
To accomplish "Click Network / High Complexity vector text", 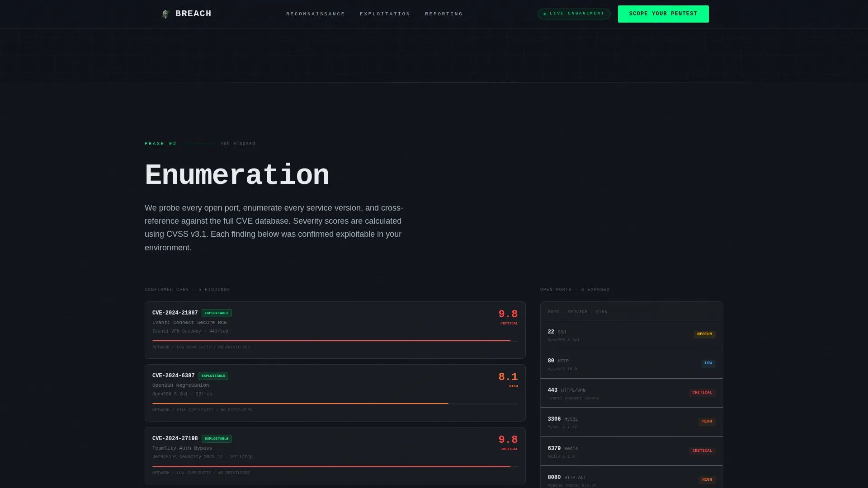I will (x=202, y=410).
